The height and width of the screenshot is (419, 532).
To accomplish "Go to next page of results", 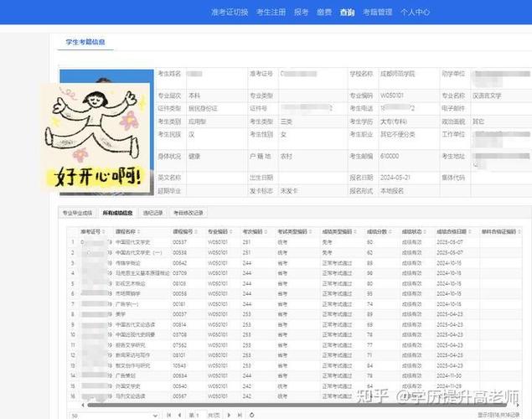I will [229, 415].
